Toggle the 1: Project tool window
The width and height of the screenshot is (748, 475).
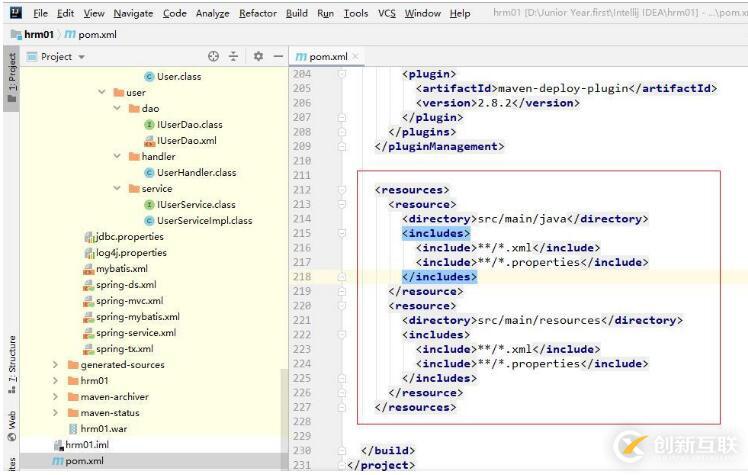(x=11, y=75)
